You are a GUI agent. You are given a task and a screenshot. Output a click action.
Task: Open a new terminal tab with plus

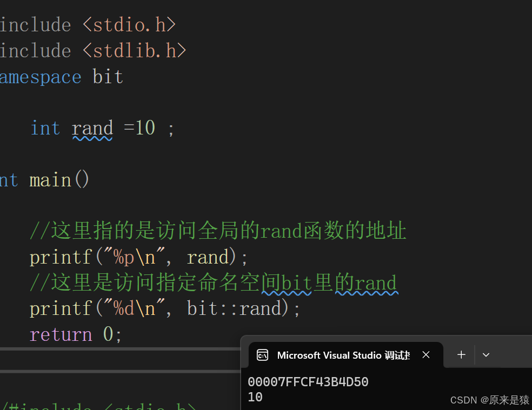click(461, 355)
